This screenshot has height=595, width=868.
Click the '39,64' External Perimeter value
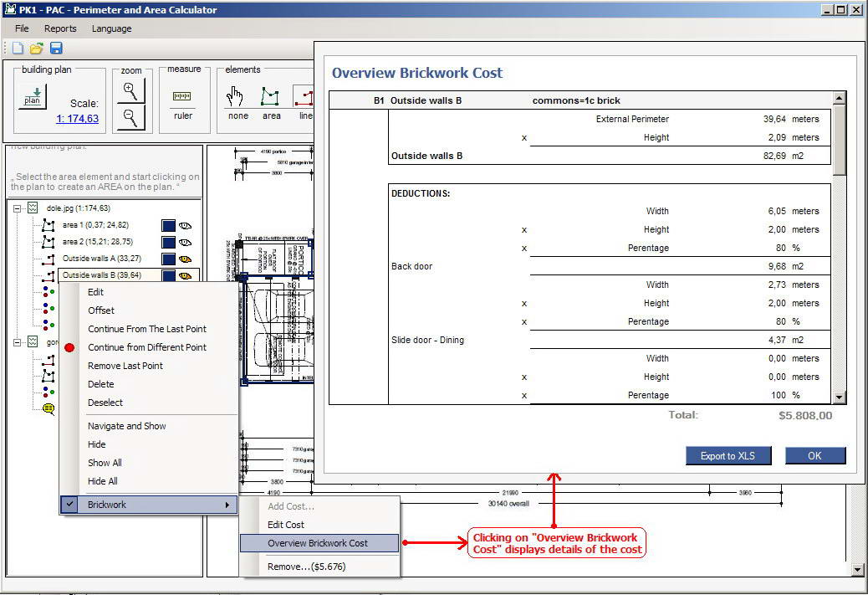coord(774,119)
